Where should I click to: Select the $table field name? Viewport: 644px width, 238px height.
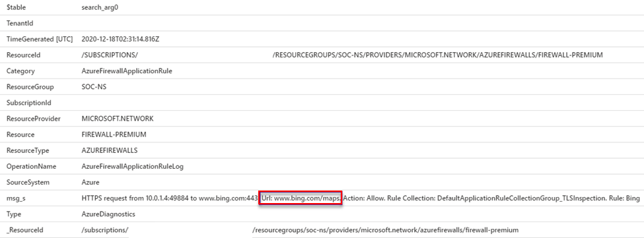coord(17,7)
